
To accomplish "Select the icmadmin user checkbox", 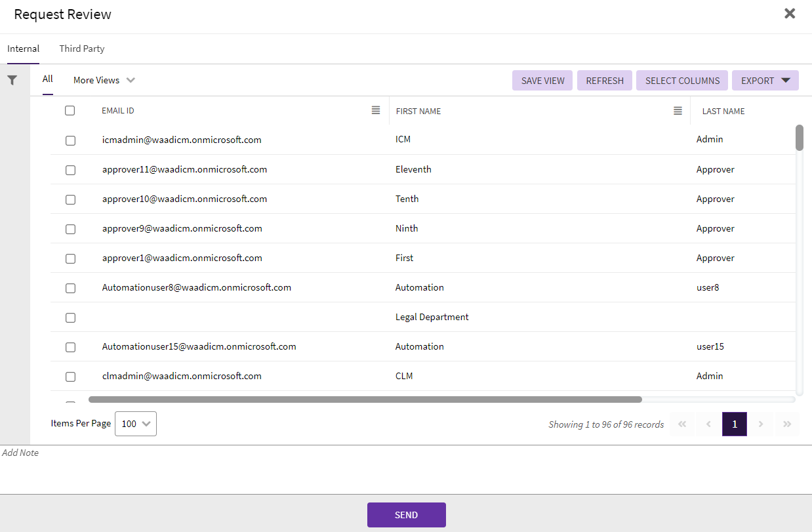I will [x=70, y=140].
